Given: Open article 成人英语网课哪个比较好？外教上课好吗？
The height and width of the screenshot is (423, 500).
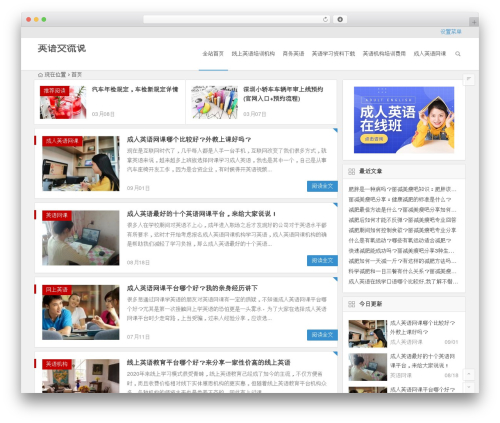Looking at the screenshot, I should [189, 139].
